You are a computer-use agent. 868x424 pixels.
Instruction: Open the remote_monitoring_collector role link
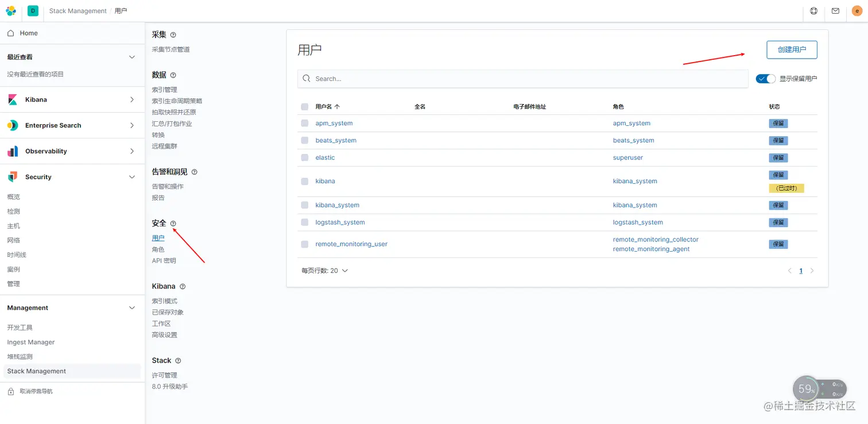656,240
